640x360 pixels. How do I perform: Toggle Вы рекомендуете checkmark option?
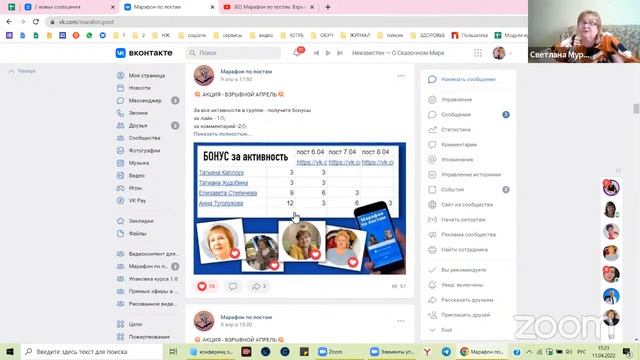coord(463,270)
